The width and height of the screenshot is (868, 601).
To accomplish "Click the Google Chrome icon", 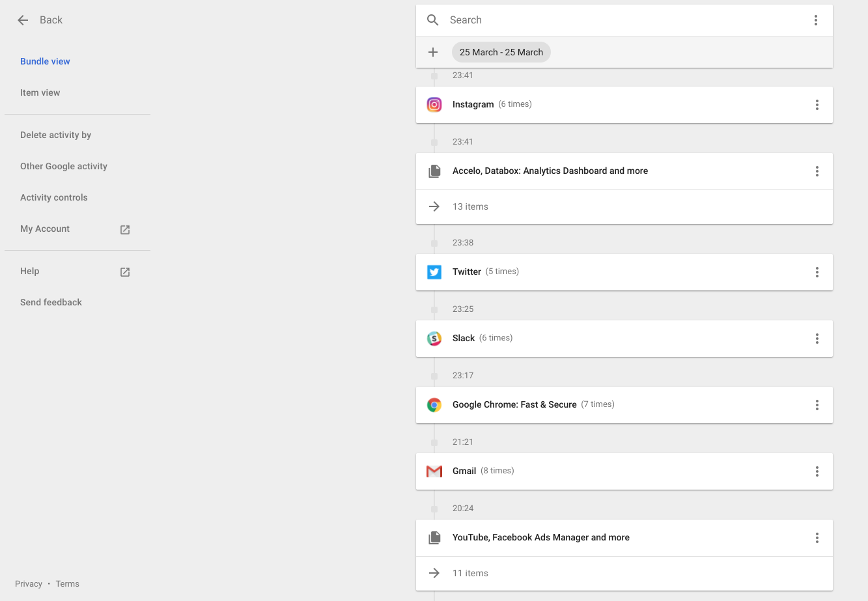I will (434, 405).
